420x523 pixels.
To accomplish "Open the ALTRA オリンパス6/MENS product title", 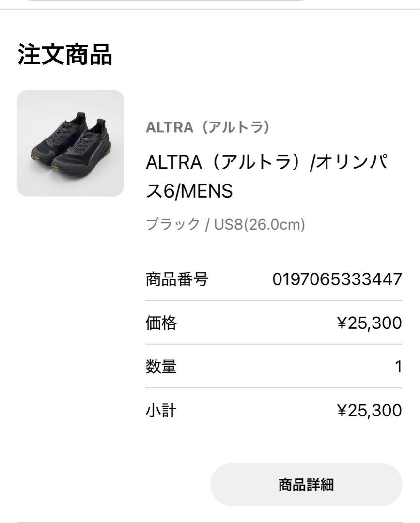I will (x=267, y=176).
